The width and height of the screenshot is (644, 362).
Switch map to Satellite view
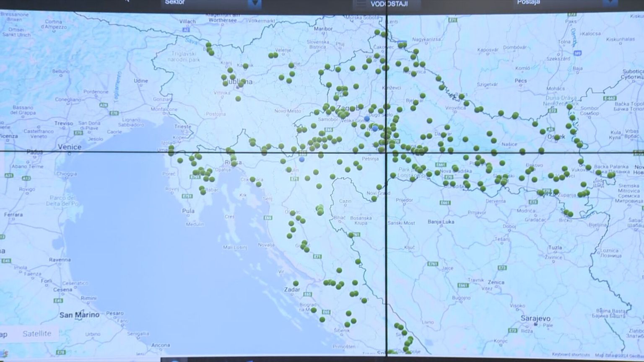coord(37,334)
